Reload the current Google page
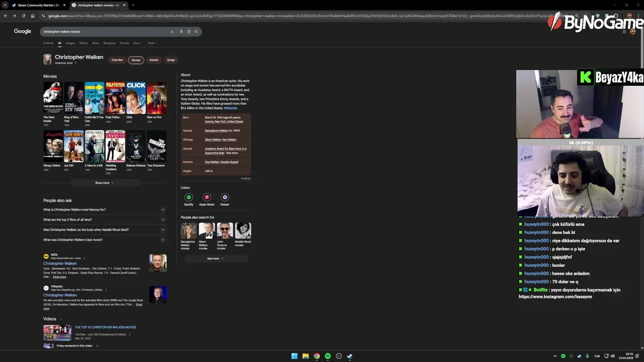Screen dimensions: 644x362 [24, 16]
